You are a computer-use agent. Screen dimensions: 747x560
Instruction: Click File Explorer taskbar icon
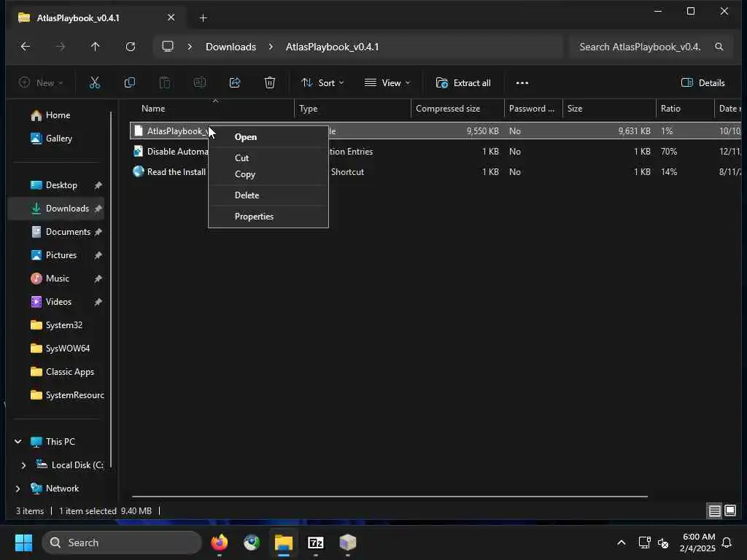(x=284, y=542)
